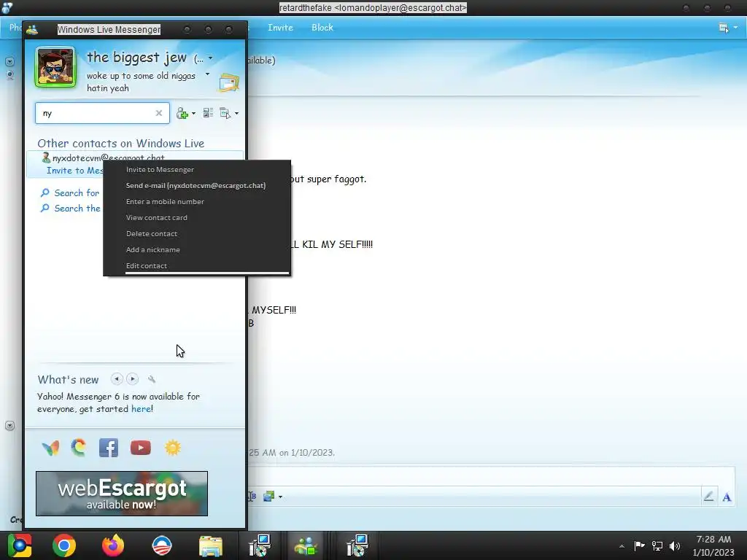
Task: Open File Explorer from the taskbar
Action: [x=211, y=546]
